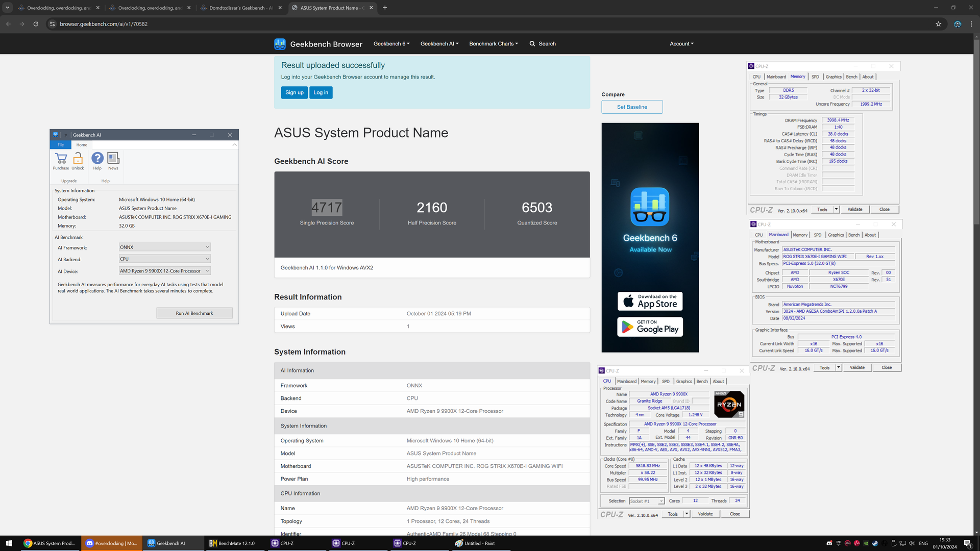Click the browser address bar URL
980x551 pixels.
(104, 24)
